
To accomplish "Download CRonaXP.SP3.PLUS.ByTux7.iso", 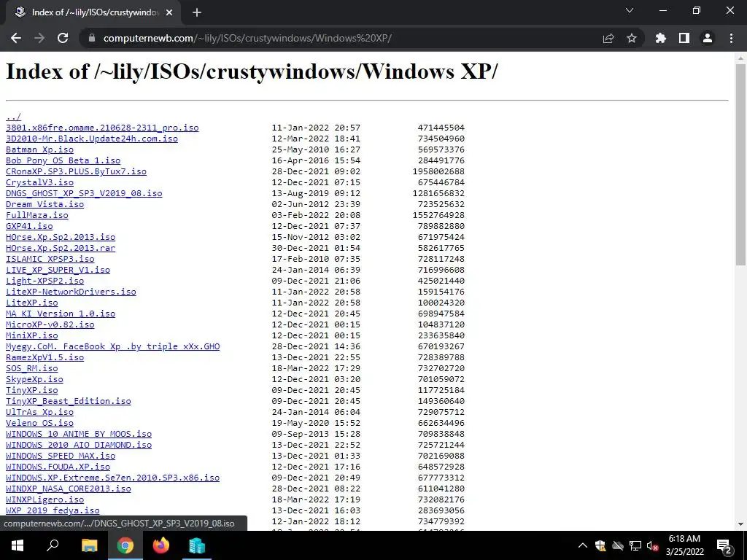I will pos(76,171).
